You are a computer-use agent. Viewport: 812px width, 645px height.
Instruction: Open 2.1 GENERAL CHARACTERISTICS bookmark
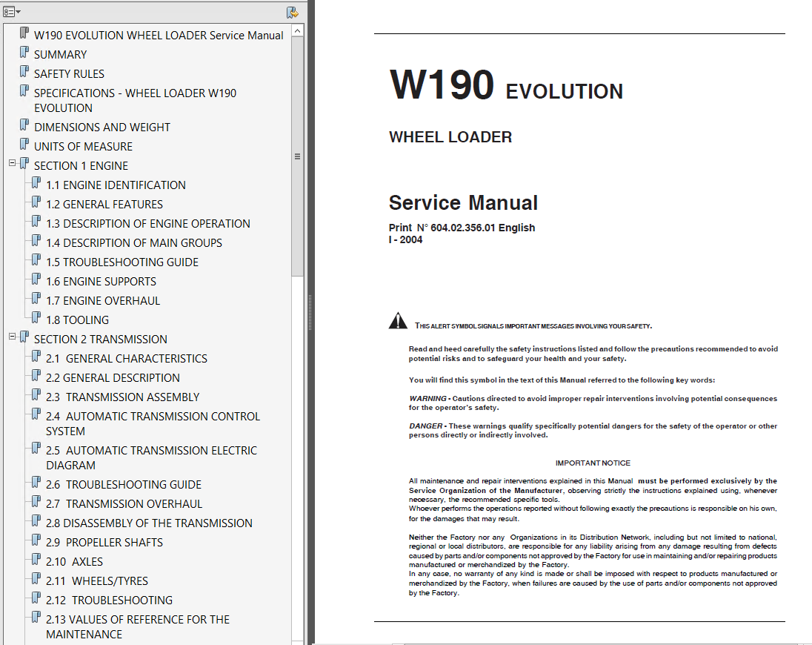point(127,359)
